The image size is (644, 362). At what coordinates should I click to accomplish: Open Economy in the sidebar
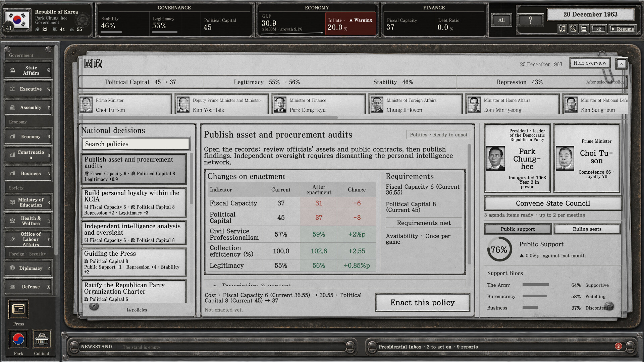28,137
